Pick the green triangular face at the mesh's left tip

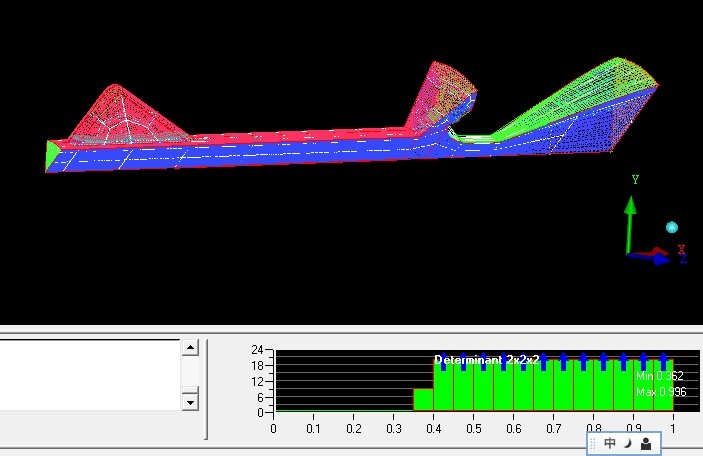(51, 154)
